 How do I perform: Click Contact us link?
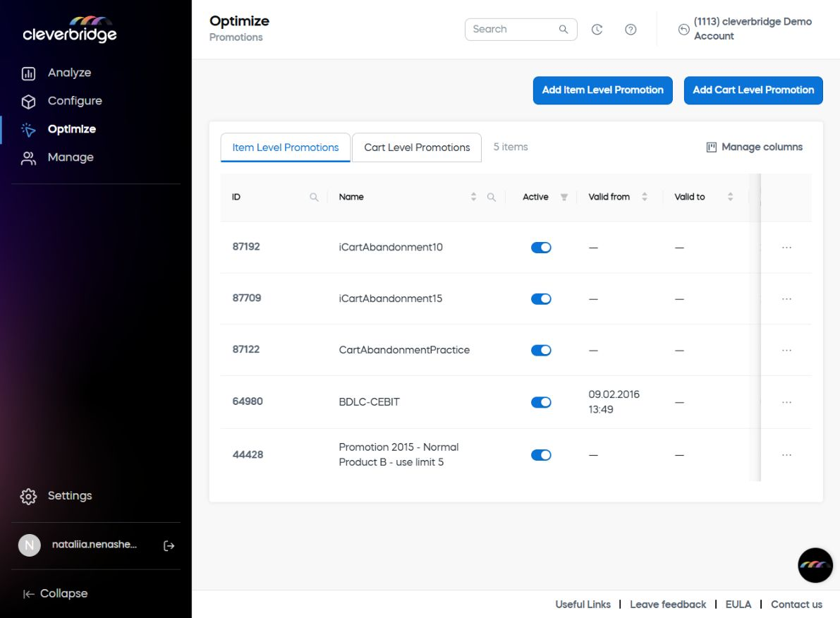(x=796, y=605)
